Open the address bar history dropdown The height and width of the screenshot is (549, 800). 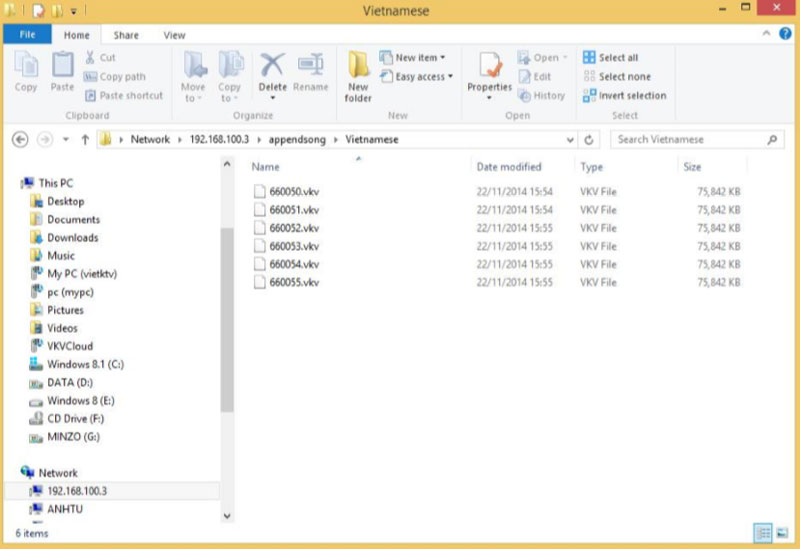[x=570, y=140]
